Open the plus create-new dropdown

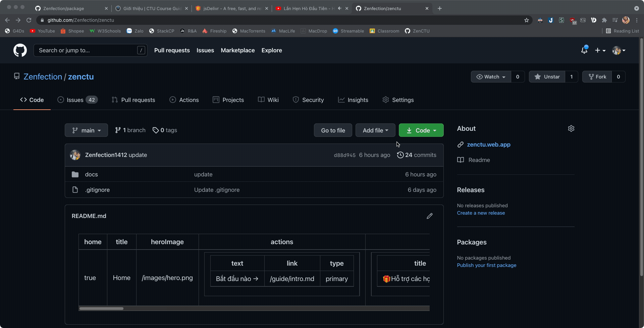click(600, 50)
